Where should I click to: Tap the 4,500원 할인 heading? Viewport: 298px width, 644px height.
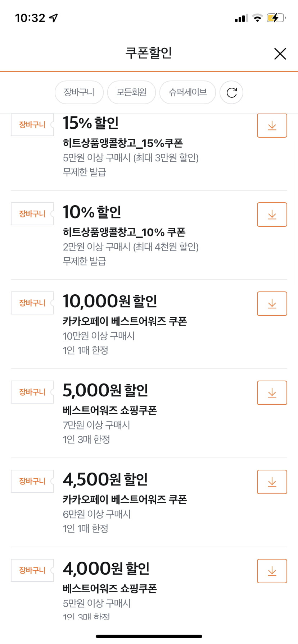pos(105,479)
